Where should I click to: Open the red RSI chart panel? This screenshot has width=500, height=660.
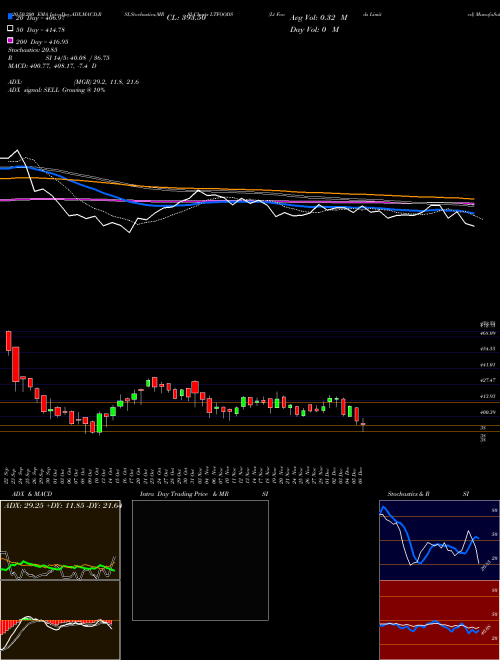pyautogui.click(x=439, y=620)
